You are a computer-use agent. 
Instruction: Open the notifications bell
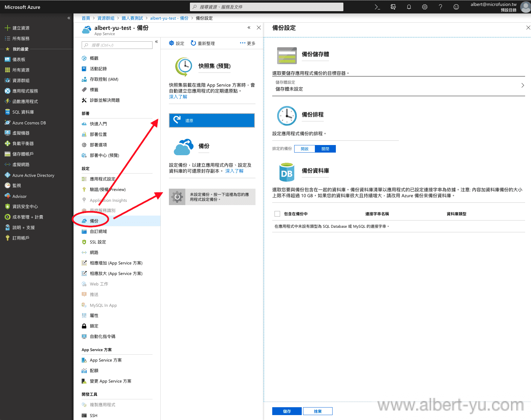click(x=409, y=7)
